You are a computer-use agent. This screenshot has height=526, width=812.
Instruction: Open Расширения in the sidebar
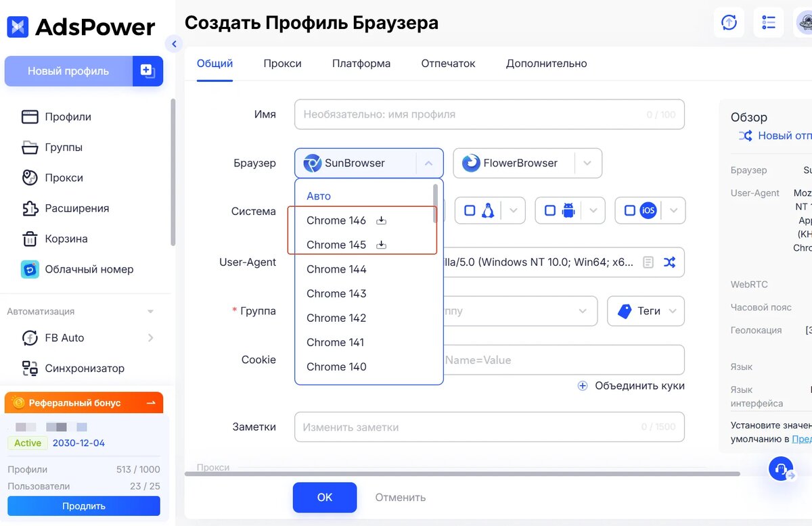pos(76,208)
